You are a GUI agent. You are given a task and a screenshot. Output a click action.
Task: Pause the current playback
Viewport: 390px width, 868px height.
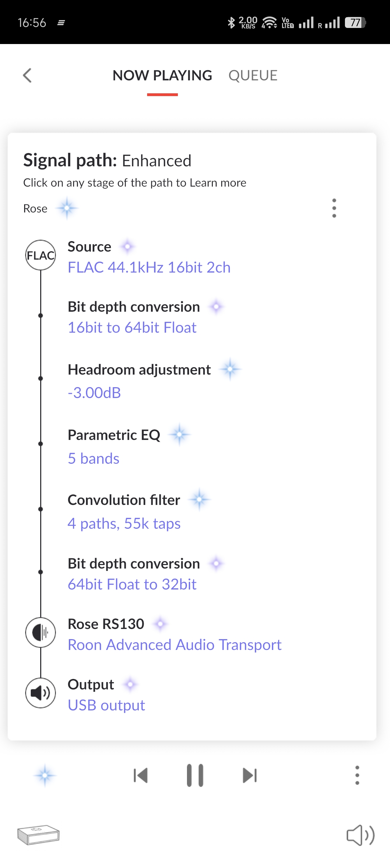pyautogui.click(x=195, y=775)
